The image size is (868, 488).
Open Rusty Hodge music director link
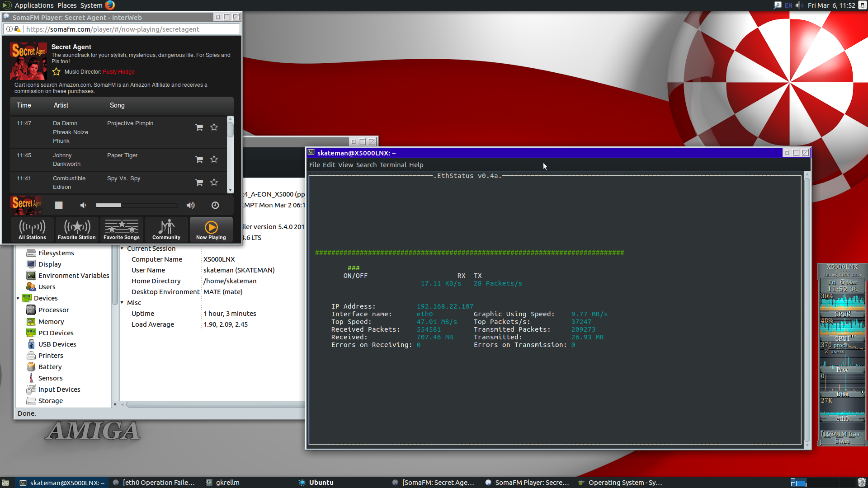point(118,72)
